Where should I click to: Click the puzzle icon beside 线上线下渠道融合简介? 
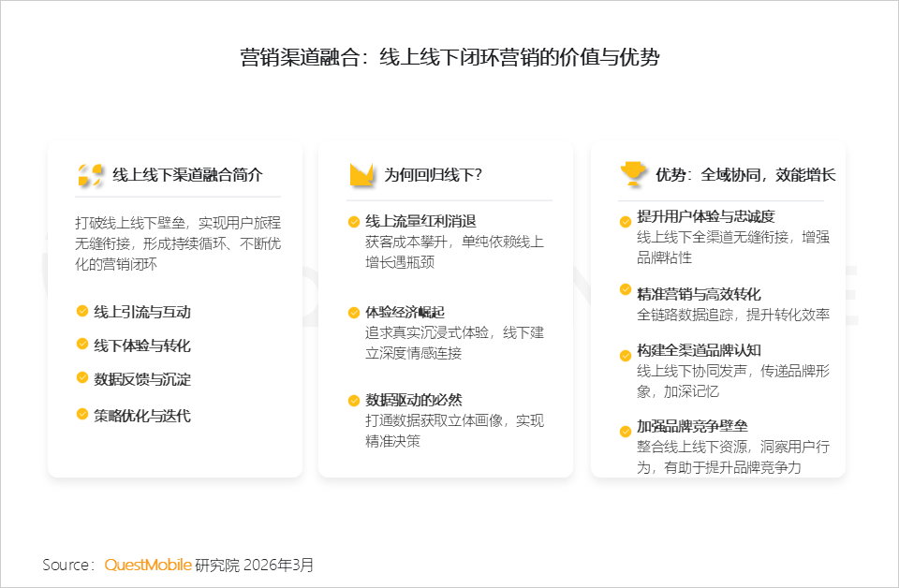click(90, 175)
